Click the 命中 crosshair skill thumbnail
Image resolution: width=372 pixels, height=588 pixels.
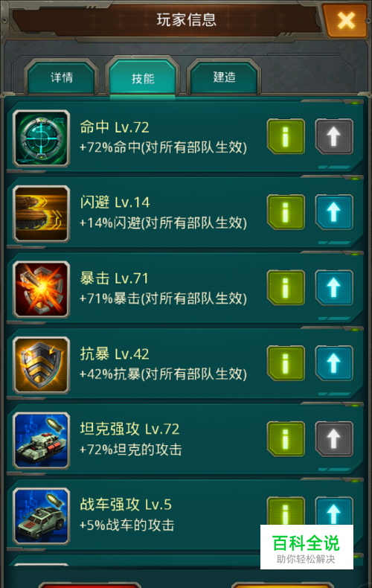41,138
